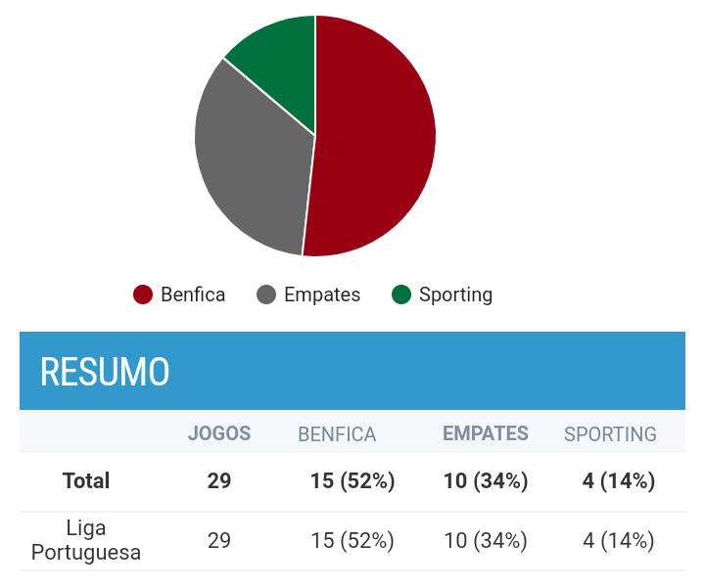Sort by the BENFICA column header
Image resolution: width=705 pixels, height=588 pixels.
click(x=337, y=434)
